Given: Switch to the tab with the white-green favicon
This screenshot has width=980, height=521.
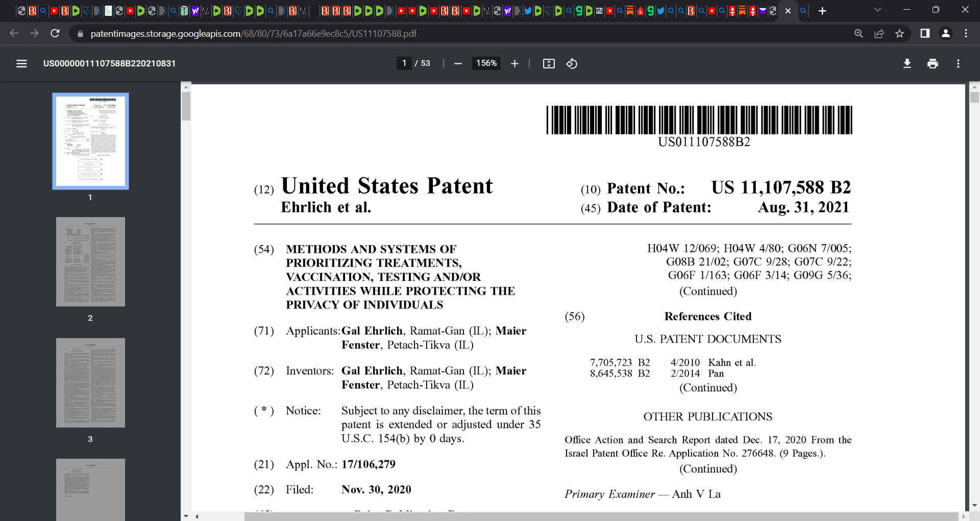Looking at the screenshot, I should click(x=108, y=11).
